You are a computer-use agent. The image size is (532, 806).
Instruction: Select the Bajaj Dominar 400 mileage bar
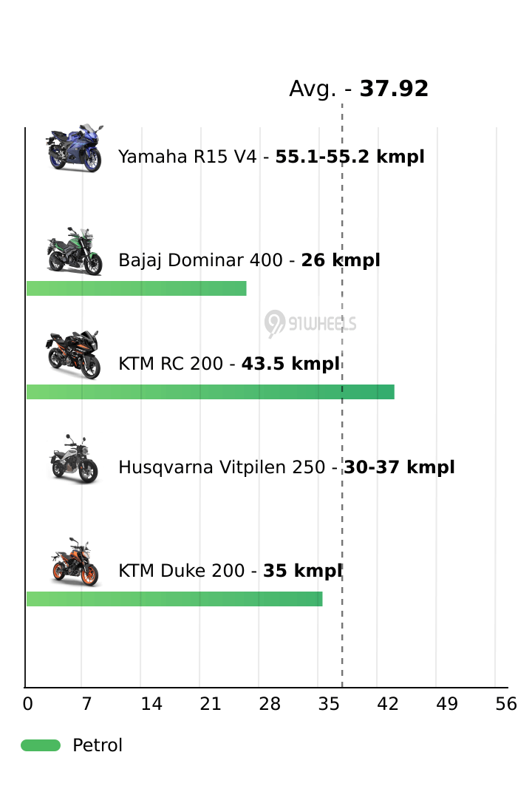pyautogui.click(x=137, y=288)
